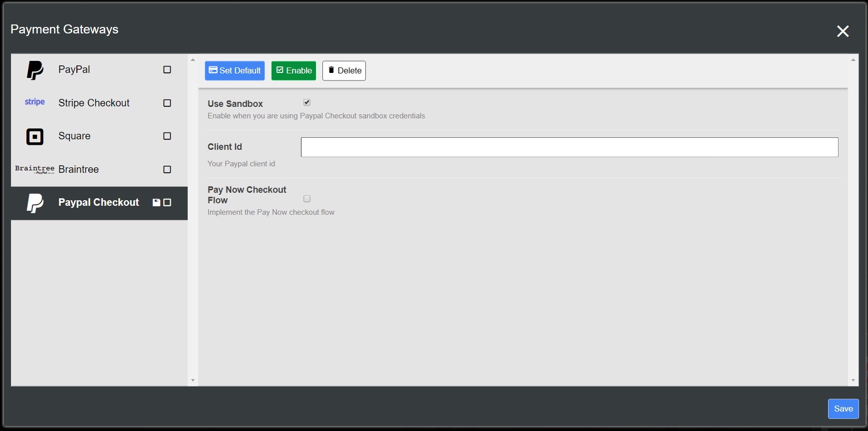Click the save disk icon beside Paypal Checkout
The height and width of the screenshot is (431, 868).
(x=156, y=202)
